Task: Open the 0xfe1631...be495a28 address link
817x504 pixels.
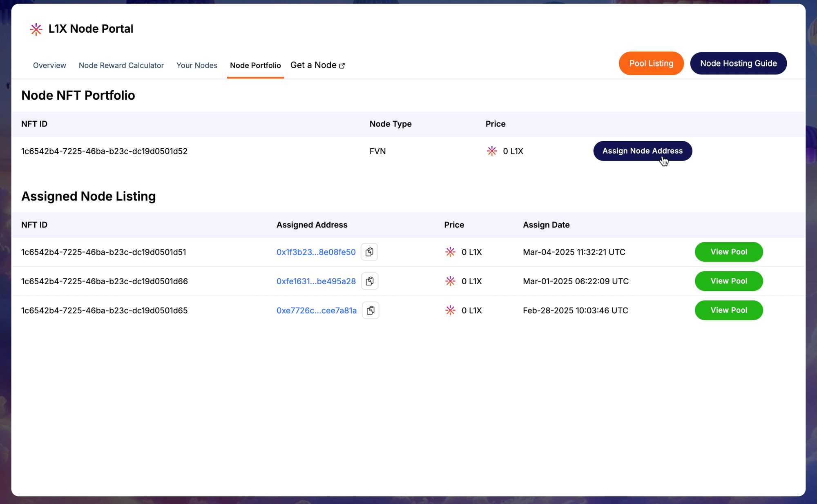Action: tap(316, 281)
